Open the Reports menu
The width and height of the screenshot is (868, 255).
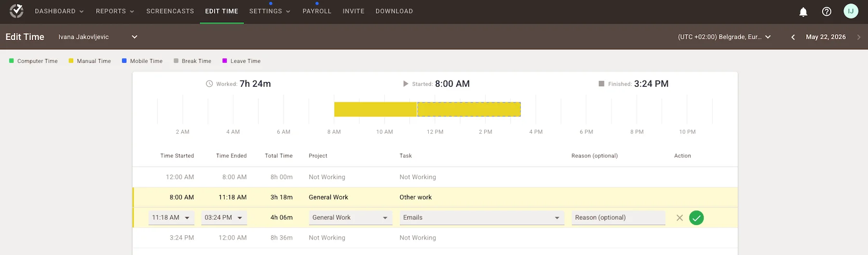pyautogui.click(x=115, y=11)
